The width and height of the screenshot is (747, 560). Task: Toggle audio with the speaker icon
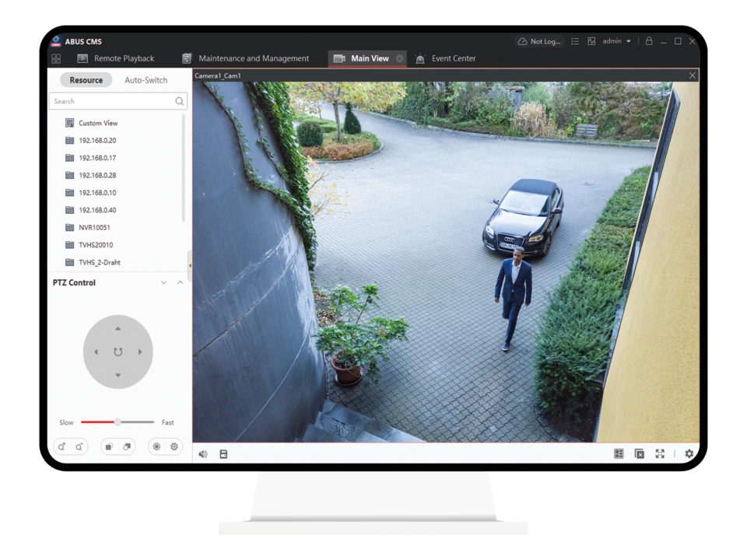pyautogui.click(x=203, y=454)
